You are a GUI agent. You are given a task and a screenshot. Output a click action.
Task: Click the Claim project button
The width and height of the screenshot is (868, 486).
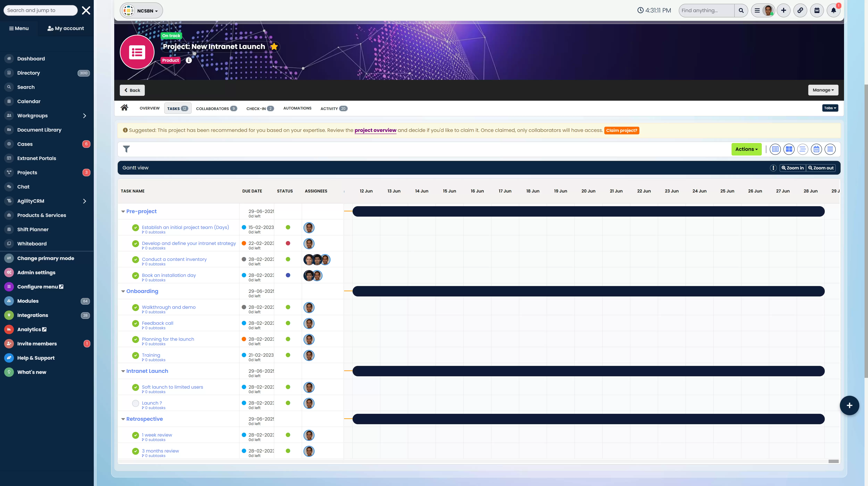621,130
